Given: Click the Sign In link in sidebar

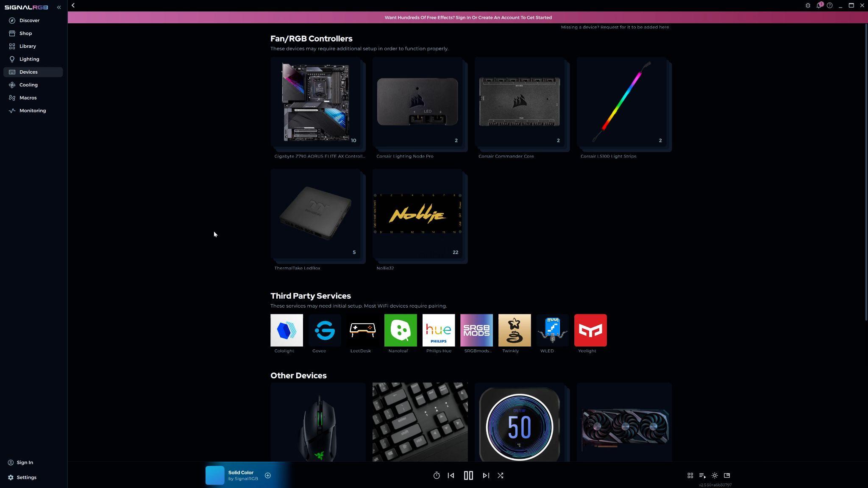Looking at the screenshot, I should pyautogui.click(x=21, y=463).
